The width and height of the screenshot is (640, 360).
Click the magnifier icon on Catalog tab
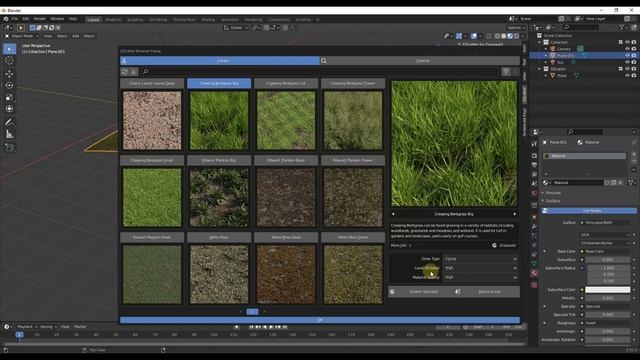[324, 61]
